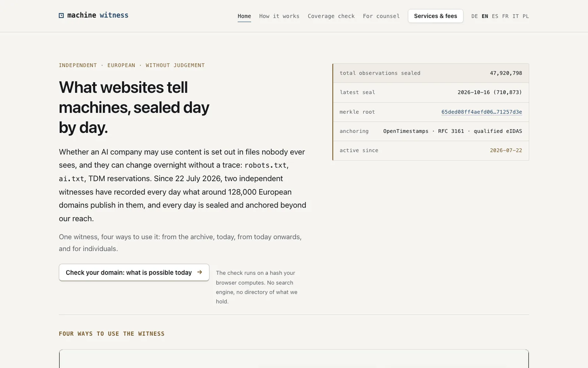This screenshot has width=588, height=368.
Task: Switch language to ES
Action: pos(495,16)
